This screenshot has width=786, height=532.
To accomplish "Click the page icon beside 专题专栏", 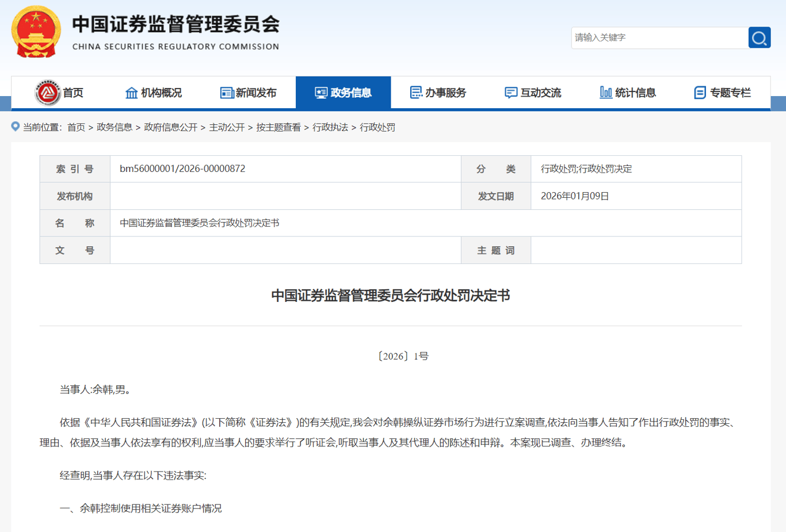I will point(700,93).
